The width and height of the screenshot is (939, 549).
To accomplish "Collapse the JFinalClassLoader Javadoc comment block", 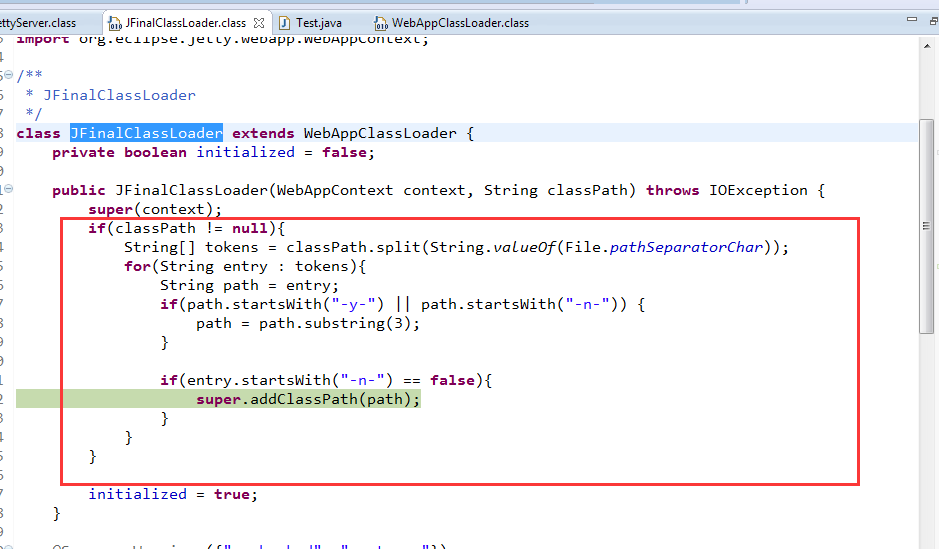I will (x=8, y=75).
